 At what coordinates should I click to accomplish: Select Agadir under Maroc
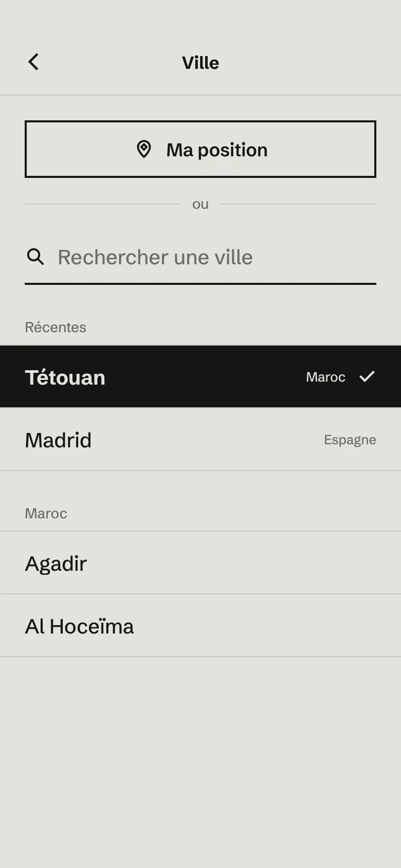coord(200,563)
